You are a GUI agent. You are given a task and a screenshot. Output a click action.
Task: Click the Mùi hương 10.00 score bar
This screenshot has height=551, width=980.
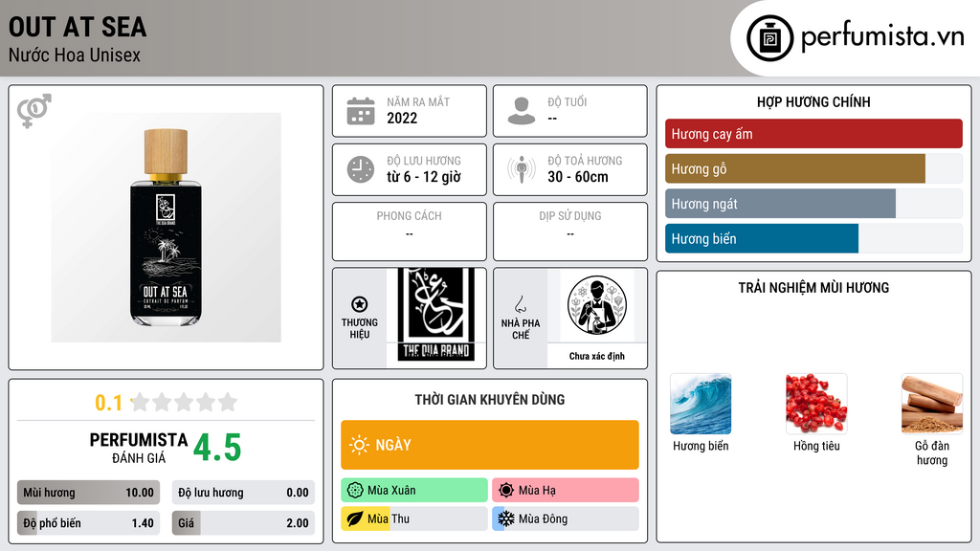[88, 493]
